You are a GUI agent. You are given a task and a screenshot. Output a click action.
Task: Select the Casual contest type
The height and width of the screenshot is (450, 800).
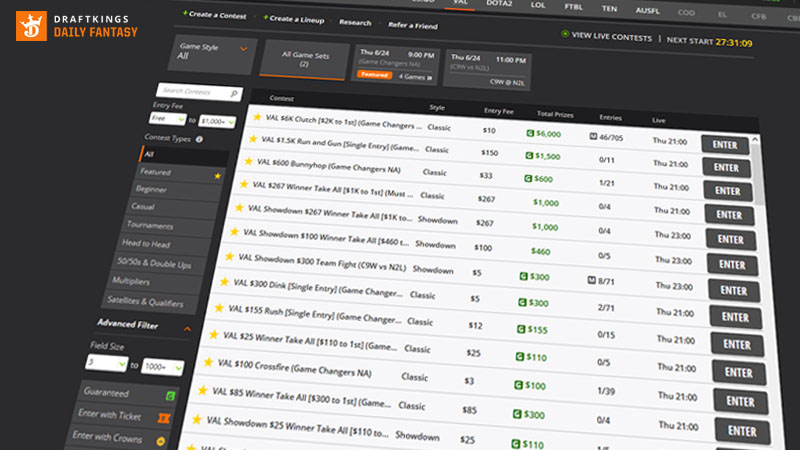[172, 207]
